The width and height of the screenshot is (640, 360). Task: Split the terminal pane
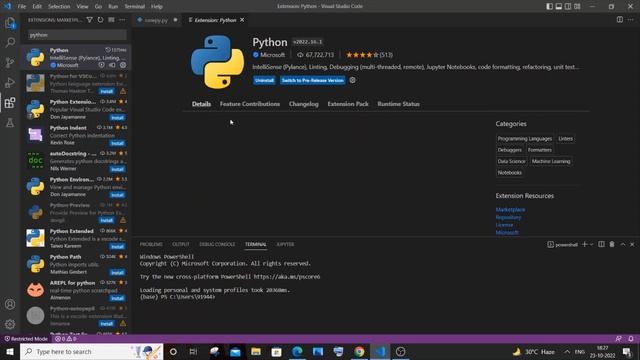click(601, 244)
